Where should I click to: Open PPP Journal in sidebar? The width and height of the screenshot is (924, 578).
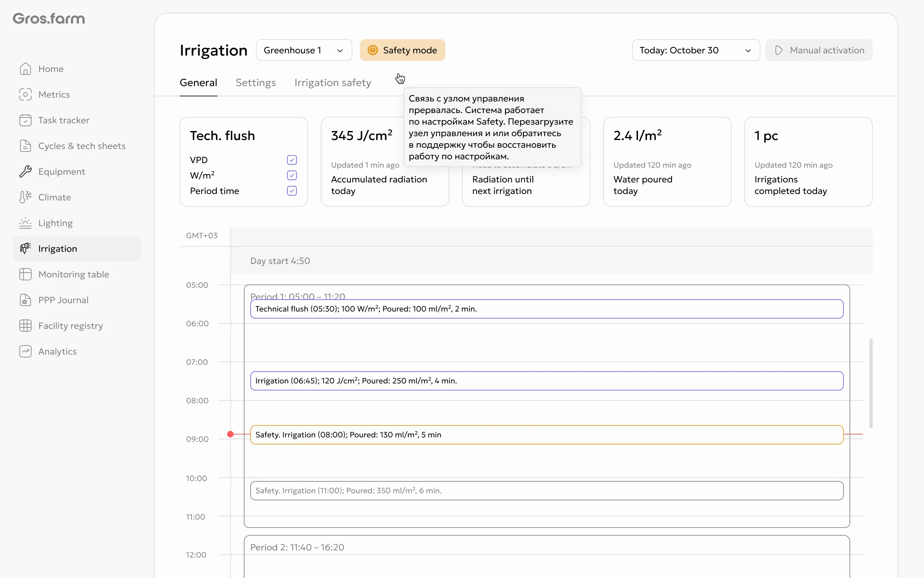[x=77, y=300]
